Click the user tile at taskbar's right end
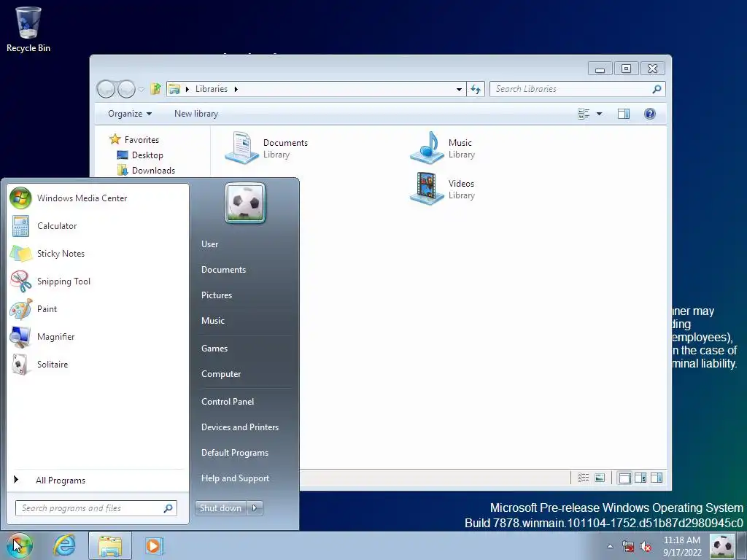The height and width of the screenshot is (560, 747). pos(722,546)
